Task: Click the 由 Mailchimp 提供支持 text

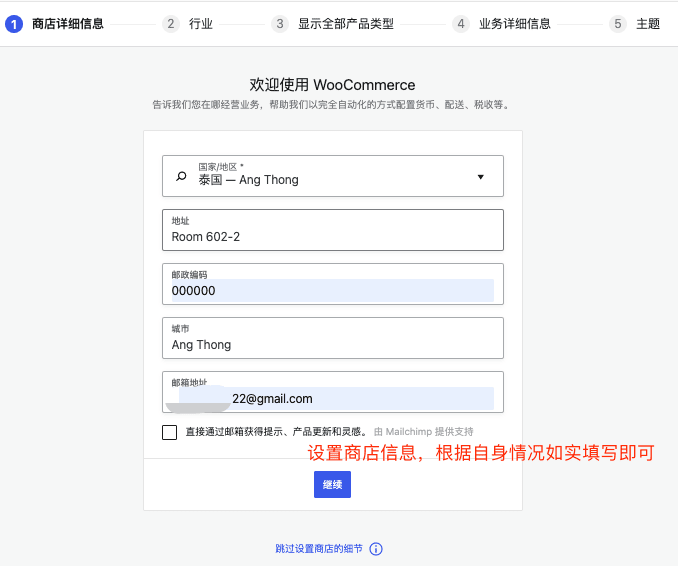Action: click(423, 432)
